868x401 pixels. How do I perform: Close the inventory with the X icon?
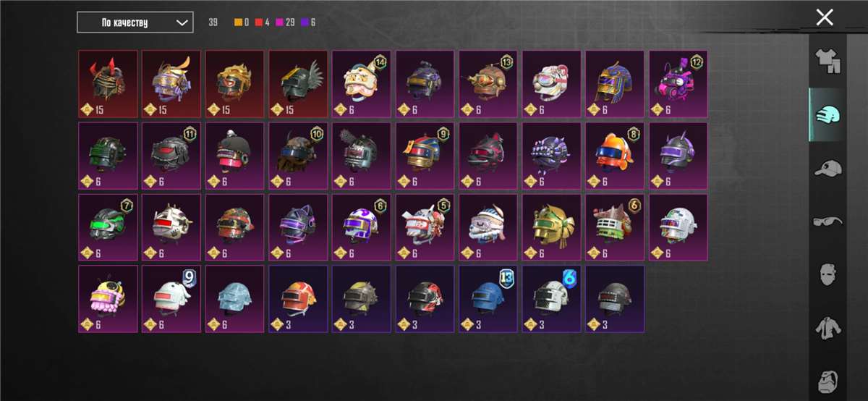click(825, 18)
